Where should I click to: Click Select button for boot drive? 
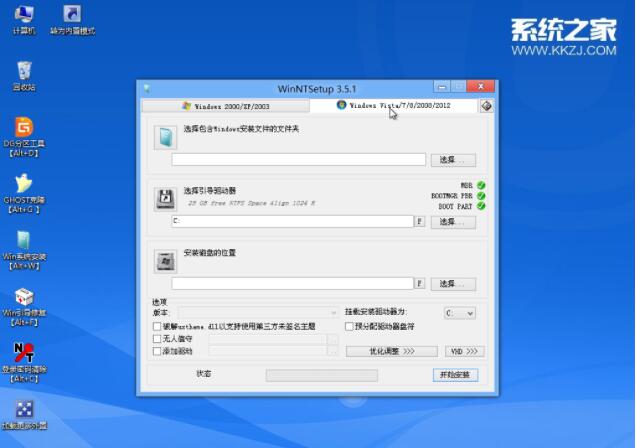[x=453, y=222]
